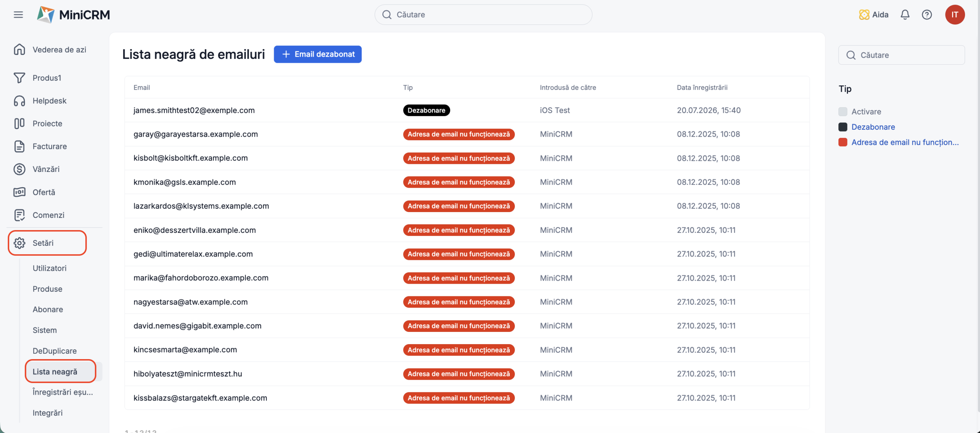Click the document icon beside Facturare
The width and height of the screenshot is (980, 433).
(20, 146)
